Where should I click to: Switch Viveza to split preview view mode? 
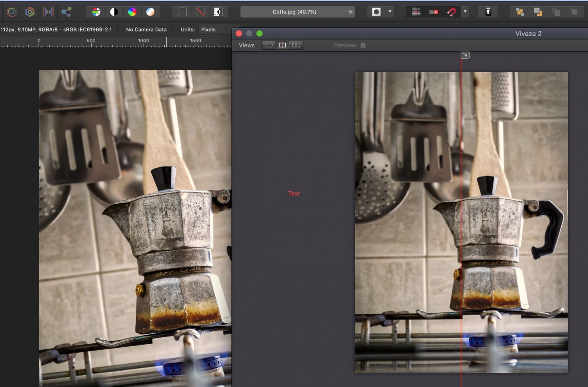[282, 45]
